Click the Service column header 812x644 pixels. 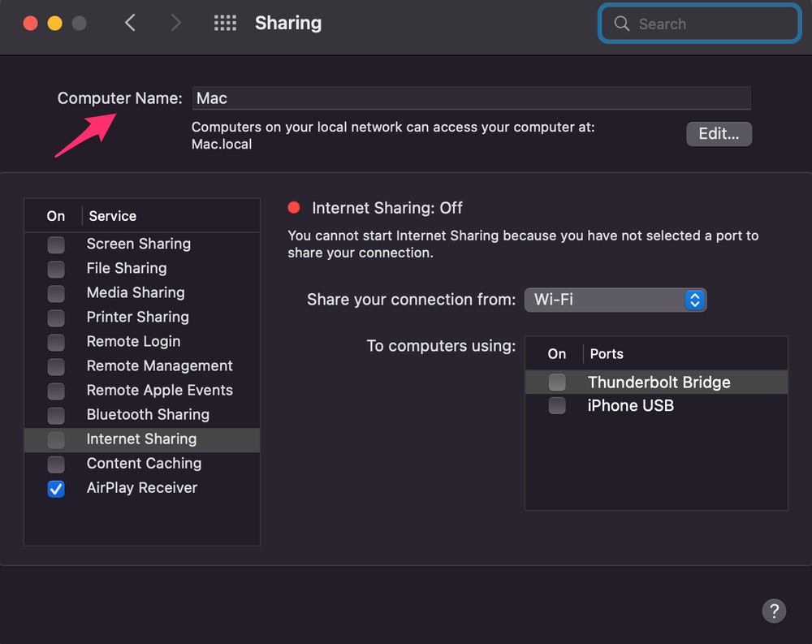[x=112, y=216]
